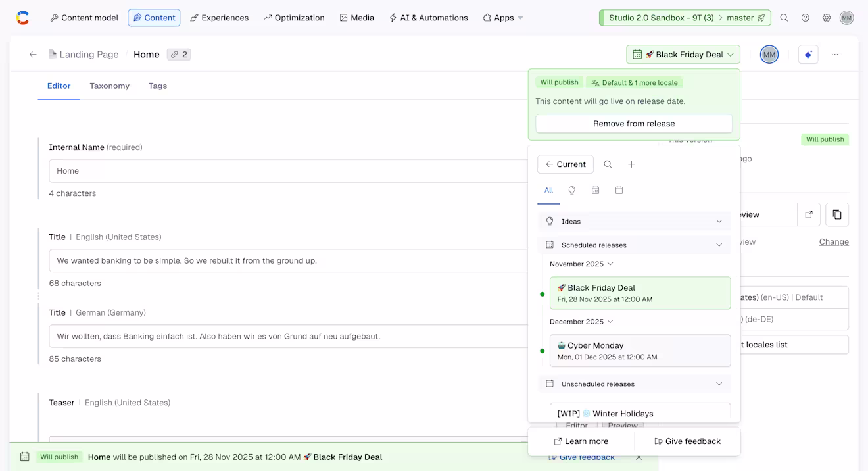Filter by scheduled releases calendar icon
The image size is (868, 471).
coord(596,191)
